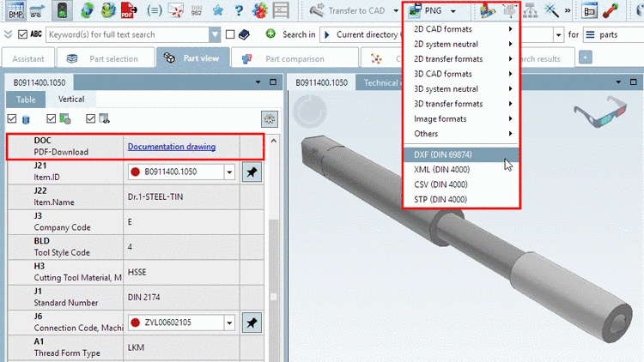Choose STP (DIN 4000) format

point(462,200)
